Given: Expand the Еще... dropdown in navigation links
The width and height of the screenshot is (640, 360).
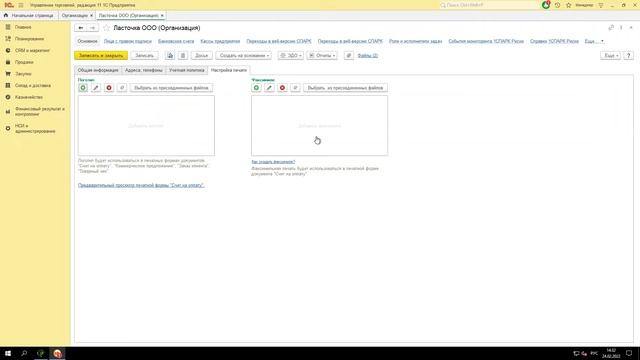Looking at the screenshot, I should pos(594,41).
